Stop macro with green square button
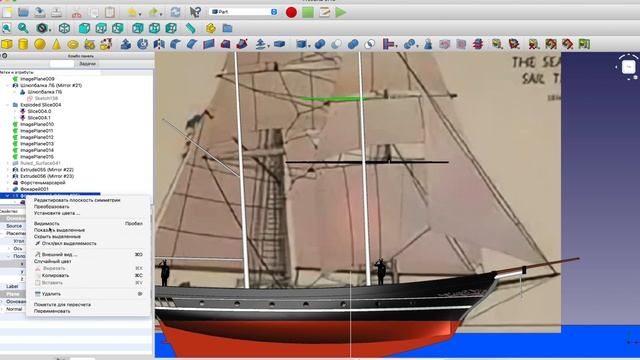Viewport: 640px width, 360px height. [x=308, y=12]
